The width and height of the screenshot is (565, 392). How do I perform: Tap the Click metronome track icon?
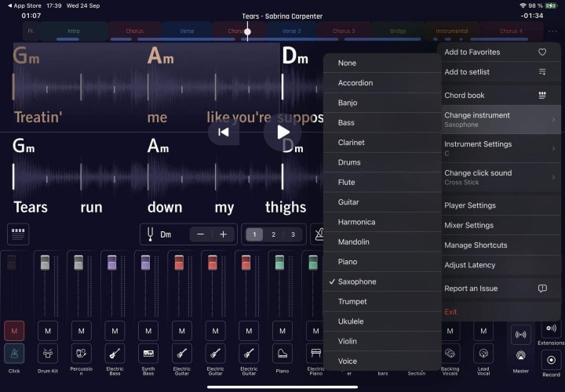pyautogui.click(x=14, y=354)
